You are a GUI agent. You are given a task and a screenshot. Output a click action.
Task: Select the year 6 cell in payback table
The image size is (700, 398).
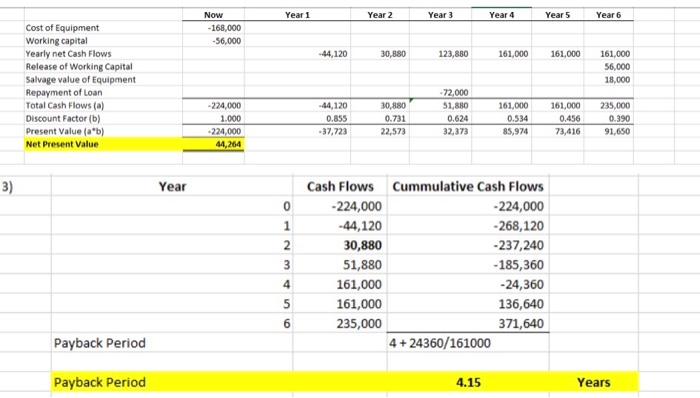pos(287,323)
